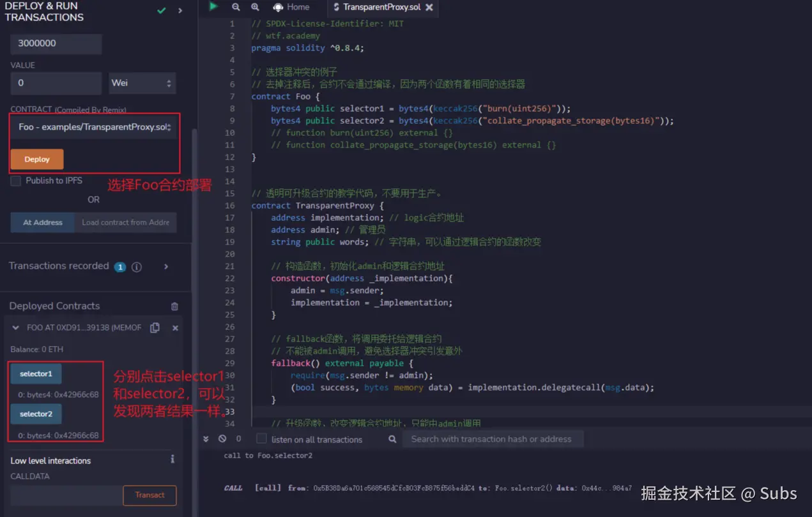Enable listen on all transactions checkbox
This screenshot has width=812, height=517.
(x=261, y=438)
